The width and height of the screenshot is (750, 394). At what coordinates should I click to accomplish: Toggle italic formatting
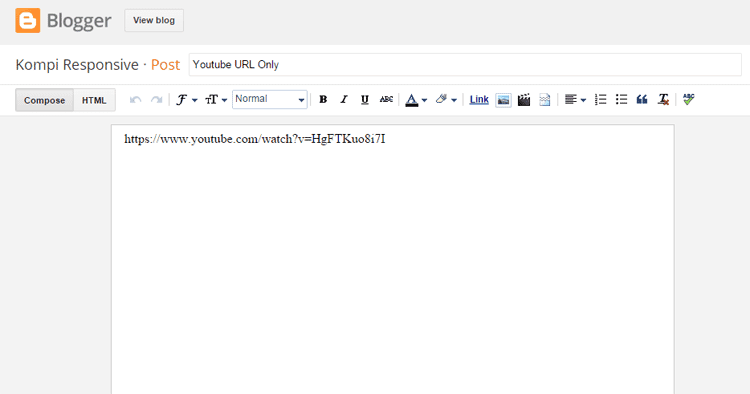[344, 99]
